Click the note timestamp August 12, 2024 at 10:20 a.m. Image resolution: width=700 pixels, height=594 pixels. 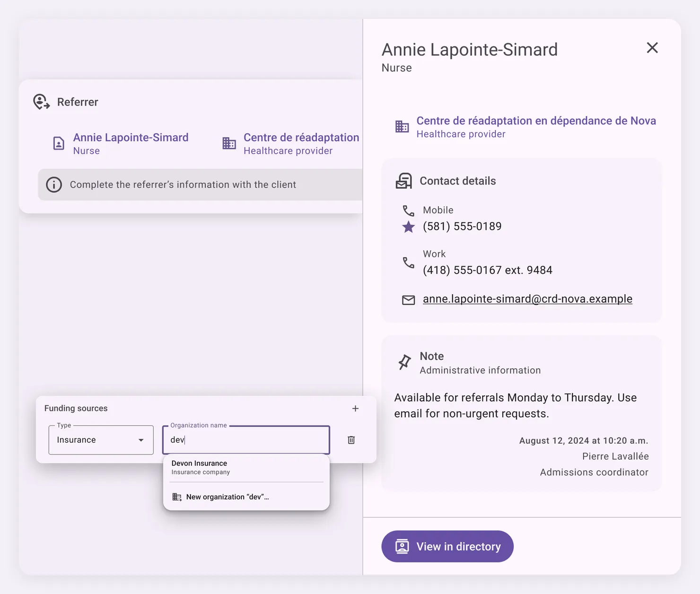coord(584,441)
